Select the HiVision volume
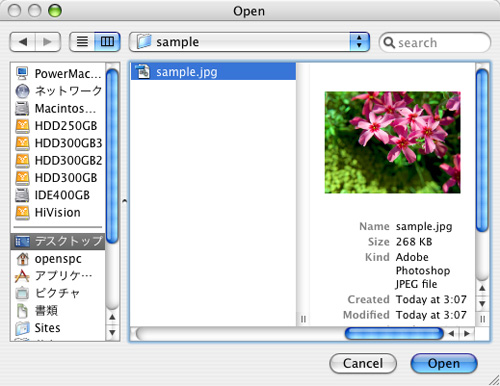The height and width of the screenshot is (386, 500). 58,212
